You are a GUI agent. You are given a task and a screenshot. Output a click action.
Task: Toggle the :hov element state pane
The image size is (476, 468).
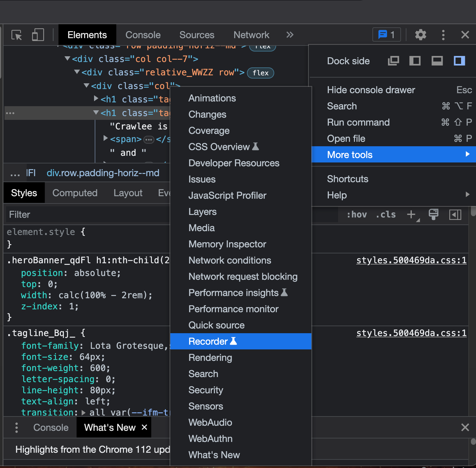357,215
